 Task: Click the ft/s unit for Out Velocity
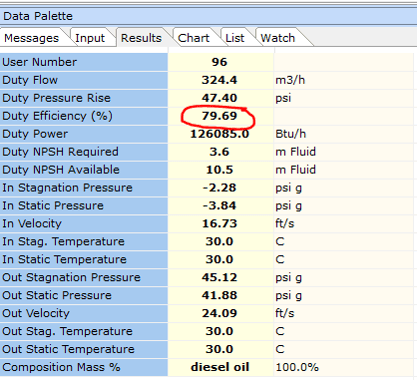285,313
